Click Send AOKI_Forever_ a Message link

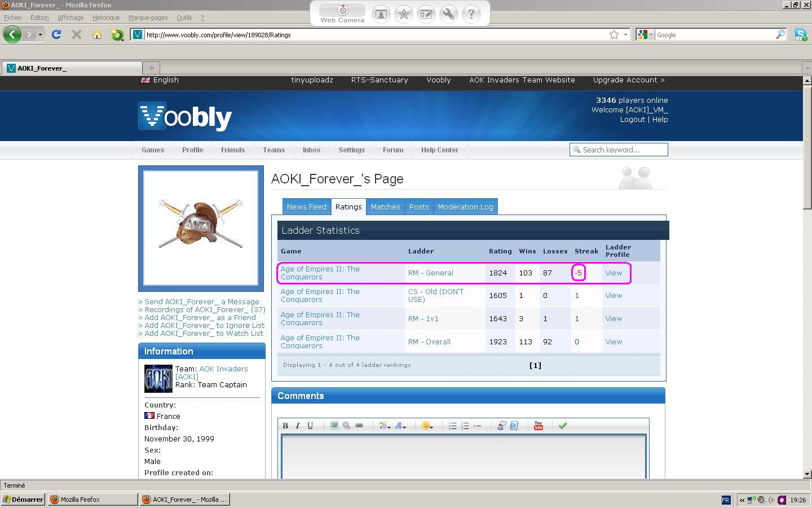click(x=202, y=301)
